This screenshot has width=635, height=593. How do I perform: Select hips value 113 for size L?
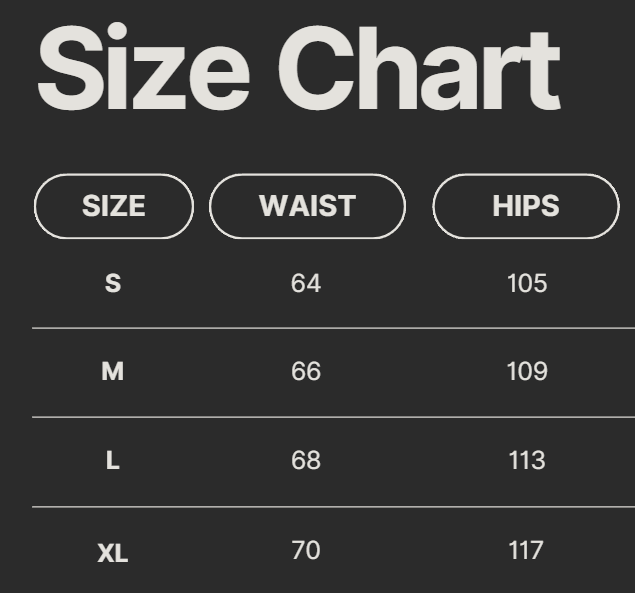click(x=527, y=461)
